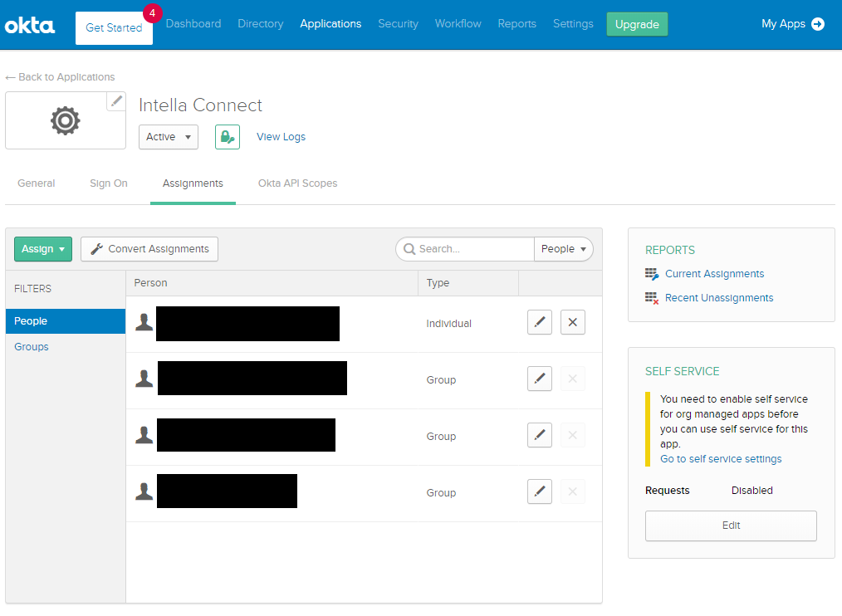
Task: Click the Recent Unassignments report icon
Action: (652, 296)
